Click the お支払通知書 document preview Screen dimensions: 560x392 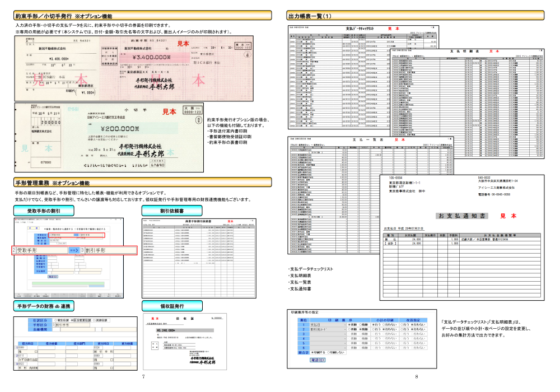pyautogui.click(x=462, y=237)
